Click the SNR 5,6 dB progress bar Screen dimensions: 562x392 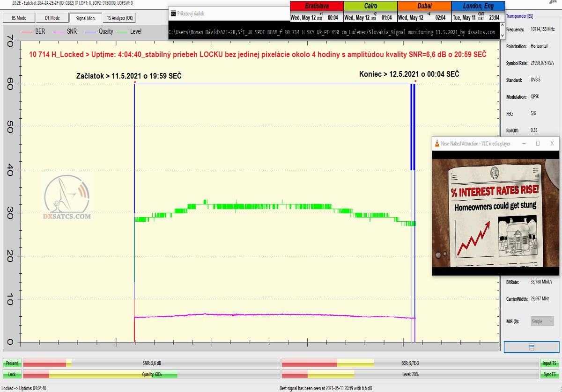[151, 363]
